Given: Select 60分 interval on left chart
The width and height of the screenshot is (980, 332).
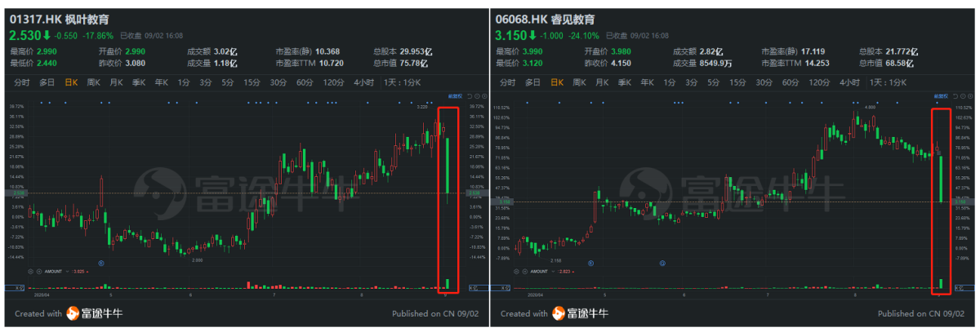Looking at the screenshot, I should coord(305,82).
